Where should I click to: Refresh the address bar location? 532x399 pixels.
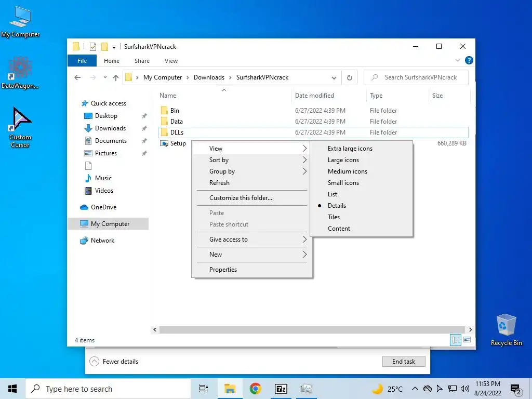pos(350,77)
